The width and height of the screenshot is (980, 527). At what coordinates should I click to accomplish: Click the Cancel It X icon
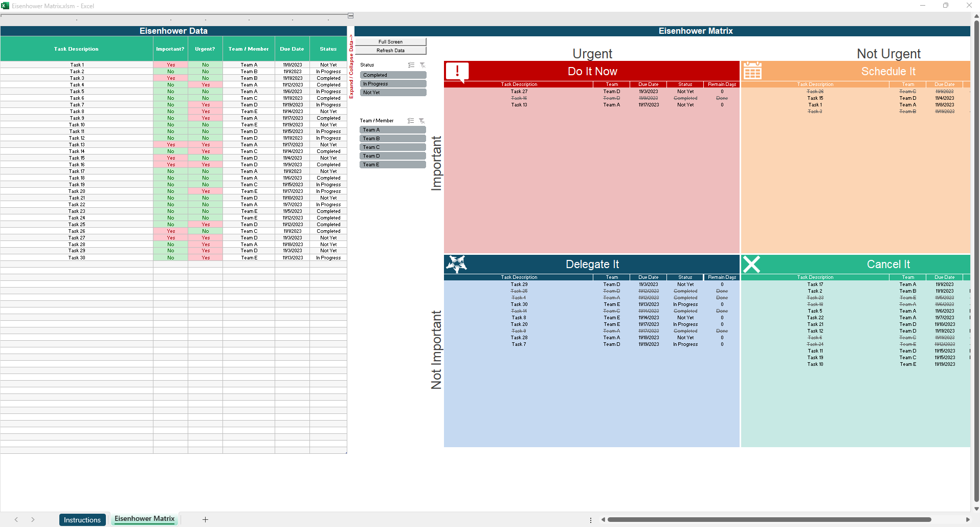[x=751, y=264]
